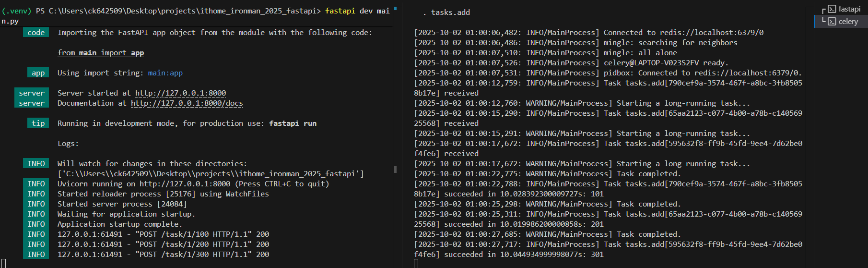Click the green 'app' badge
868x268 pixels.
coord(38,73)
